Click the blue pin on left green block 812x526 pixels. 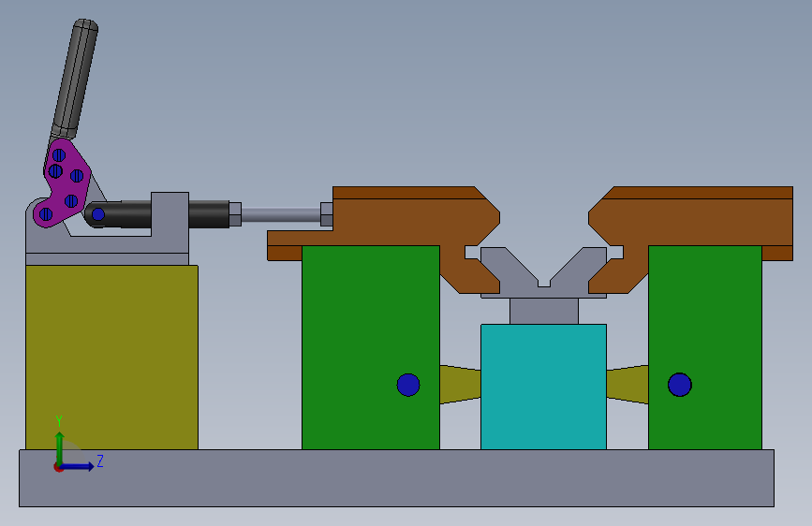click(408, 385)
